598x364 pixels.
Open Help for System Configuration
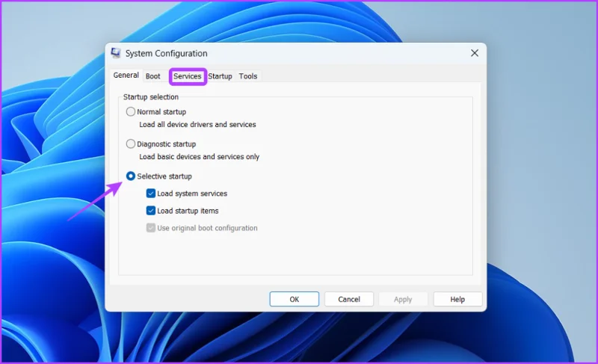(457, 299)
